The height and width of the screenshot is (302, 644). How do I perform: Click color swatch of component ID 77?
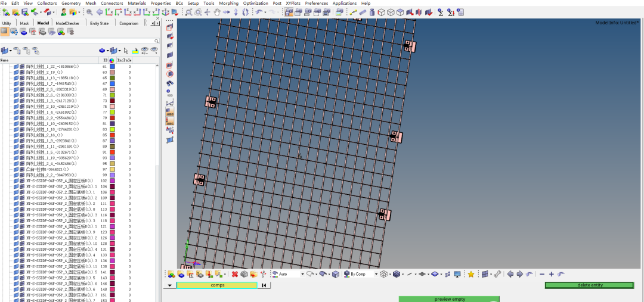(x=112, y=112)
